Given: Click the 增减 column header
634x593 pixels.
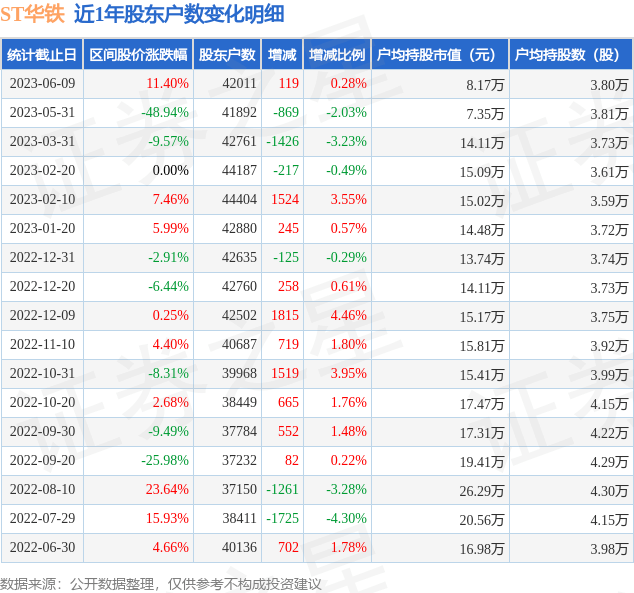Looking at the screenshot, I should coord(283,55).
